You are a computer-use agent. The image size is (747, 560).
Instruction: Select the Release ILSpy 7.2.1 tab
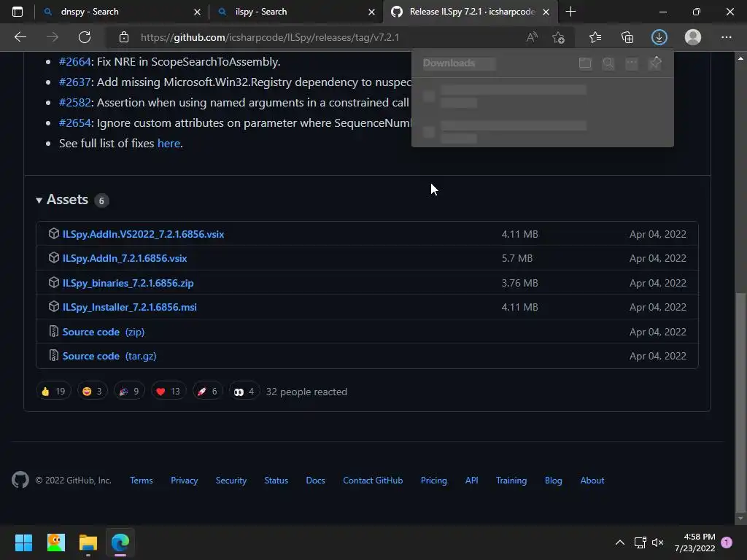pyautogui.click(x=471, y=12)
